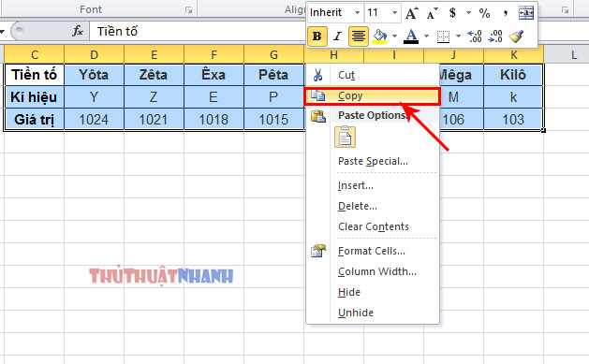Toggle Bold in the mini toolbar
The height and width of the screenshot is (364, 589).
[317, 36]
